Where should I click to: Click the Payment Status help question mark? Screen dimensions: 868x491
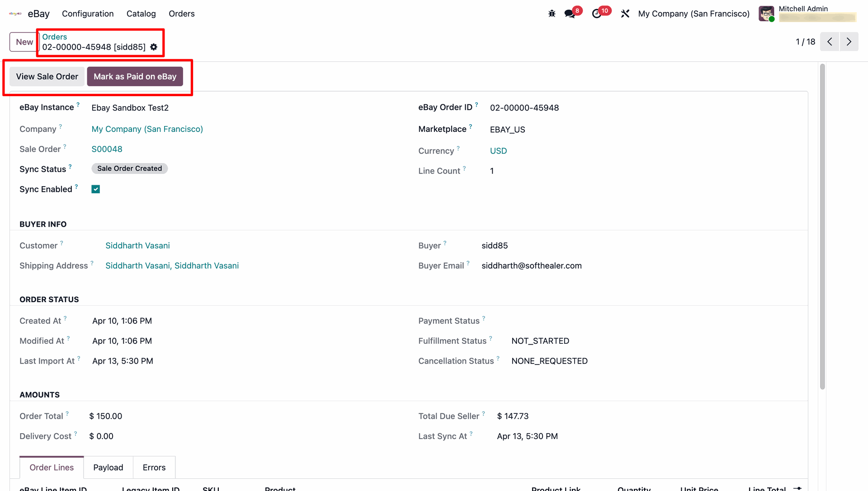(x=484, y=318)
